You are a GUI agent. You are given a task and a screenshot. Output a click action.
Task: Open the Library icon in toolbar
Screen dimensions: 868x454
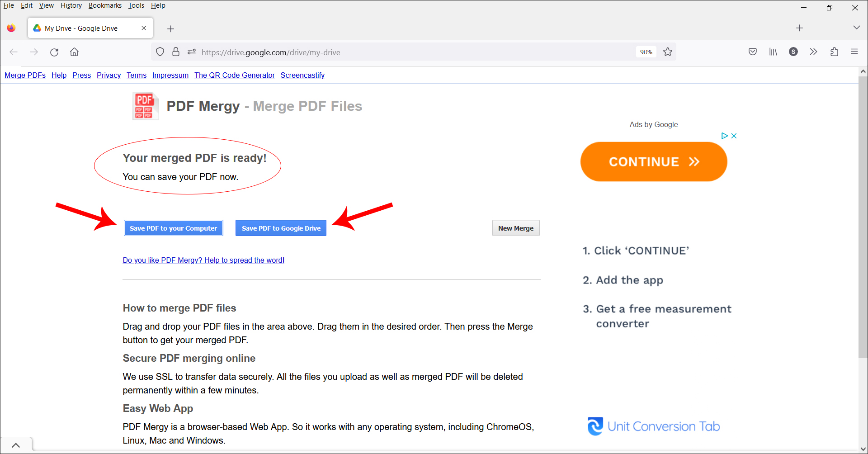point(773,52)
